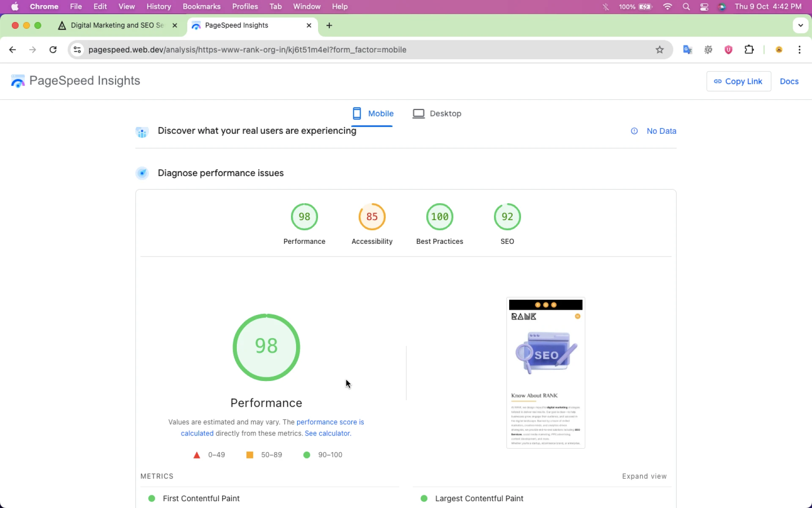Jump to the Accessibility score gauge
The height and width of the screenshot is (508, 812).
tap(372, 217)
